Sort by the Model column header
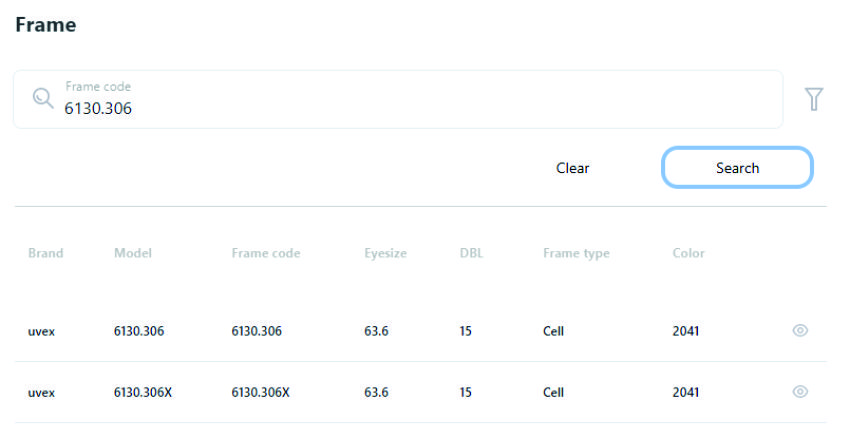The width and height of the screenshot is (850, 438). (x=133, y=253)
